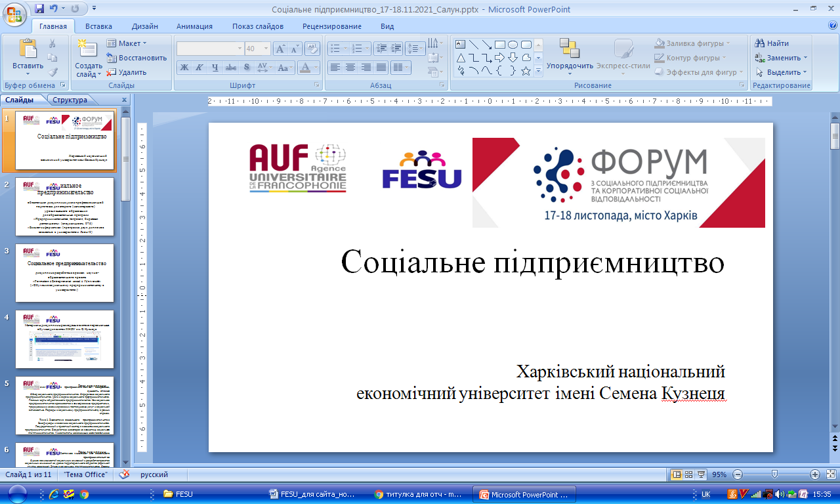Increase font size with the large A icon

click(280, 49)
